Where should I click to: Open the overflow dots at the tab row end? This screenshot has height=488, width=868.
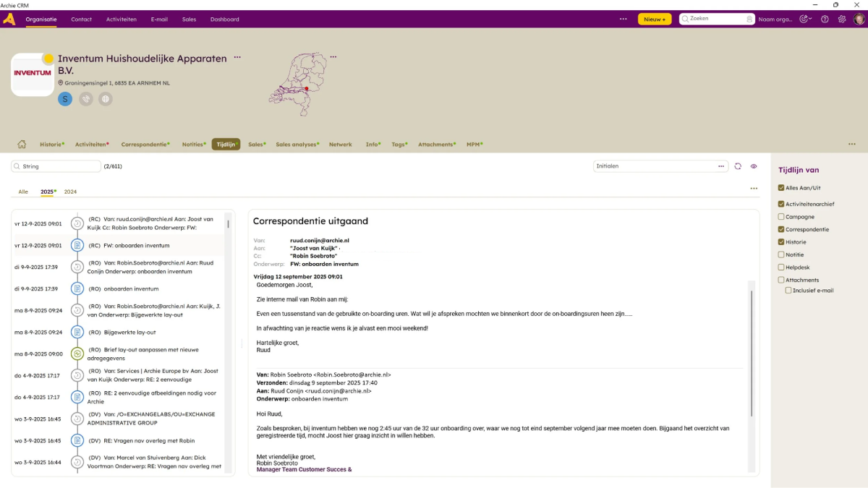pyautogui.click(x=851, y=144)
